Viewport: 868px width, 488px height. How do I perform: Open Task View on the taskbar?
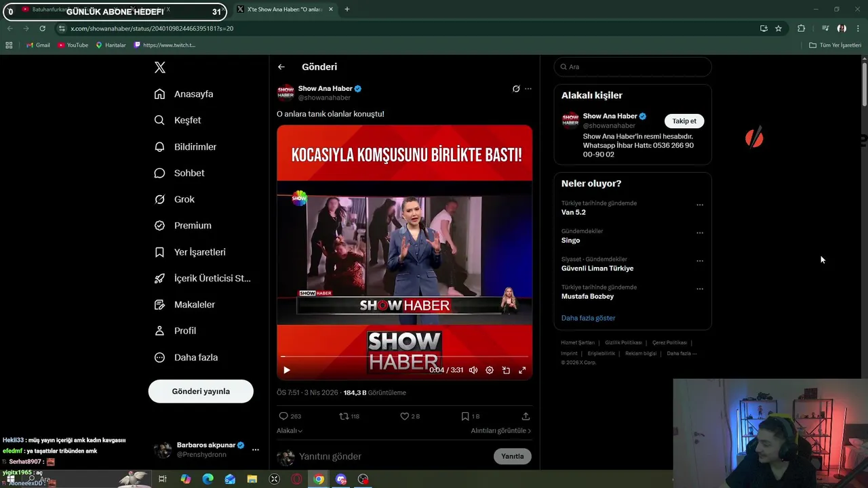pos(163,479)
